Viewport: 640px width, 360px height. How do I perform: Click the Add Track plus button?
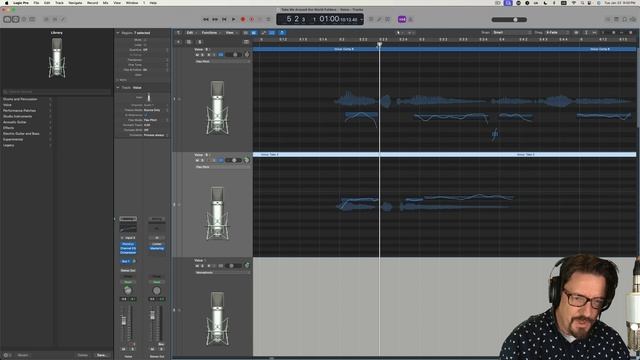coord(178,42)
